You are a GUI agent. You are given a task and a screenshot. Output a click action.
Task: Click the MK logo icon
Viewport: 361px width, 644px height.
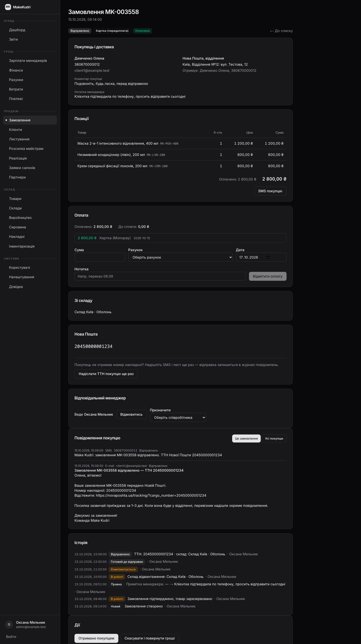point(8,7)
